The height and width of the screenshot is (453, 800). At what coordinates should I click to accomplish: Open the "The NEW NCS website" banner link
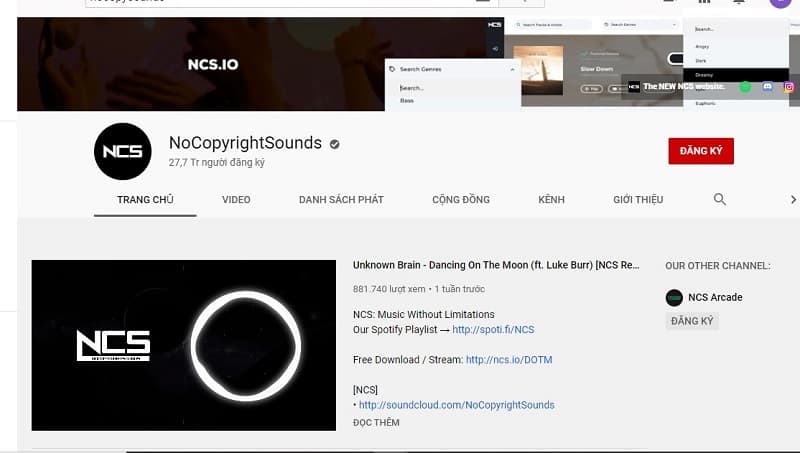click(684, 86)
